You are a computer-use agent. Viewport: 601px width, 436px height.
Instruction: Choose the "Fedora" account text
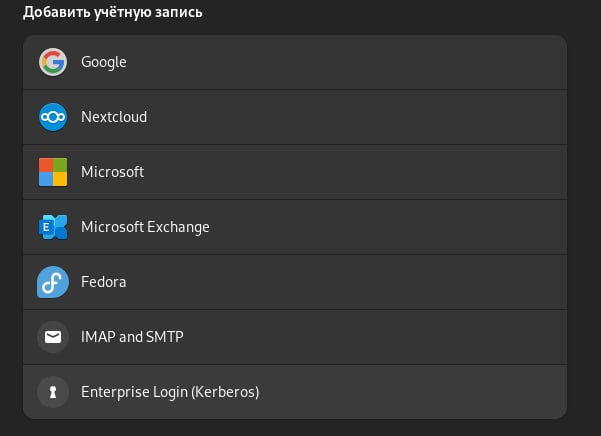(x=104, y=282)
